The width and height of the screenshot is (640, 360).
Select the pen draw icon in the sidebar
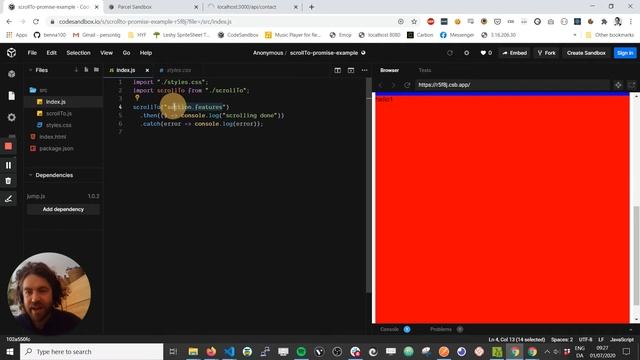pyautogui.click(x=9, y=199)
